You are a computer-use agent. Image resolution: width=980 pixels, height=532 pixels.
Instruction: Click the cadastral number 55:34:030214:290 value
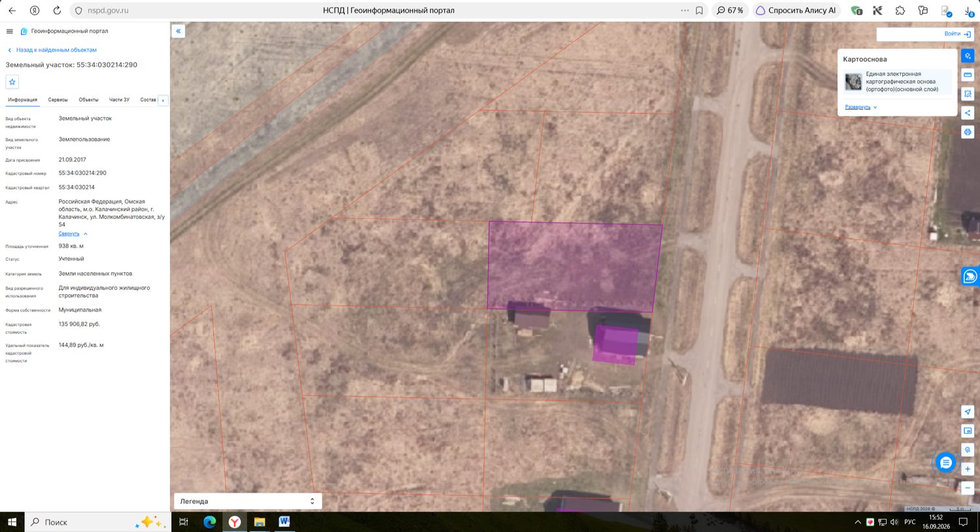click(82, 173)
